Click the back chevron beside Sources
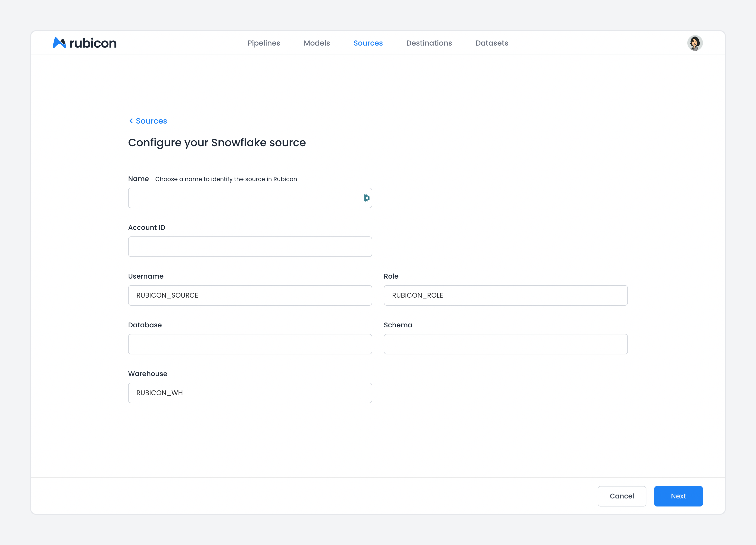The width and height of the screenshot is (756, 545). coord(131,121)
